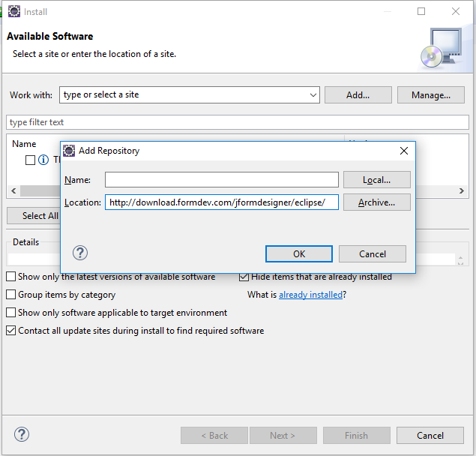Uncheck Contact all update sites during install
Viewport: 476px width, 456px height.
(x=11, y=331)
